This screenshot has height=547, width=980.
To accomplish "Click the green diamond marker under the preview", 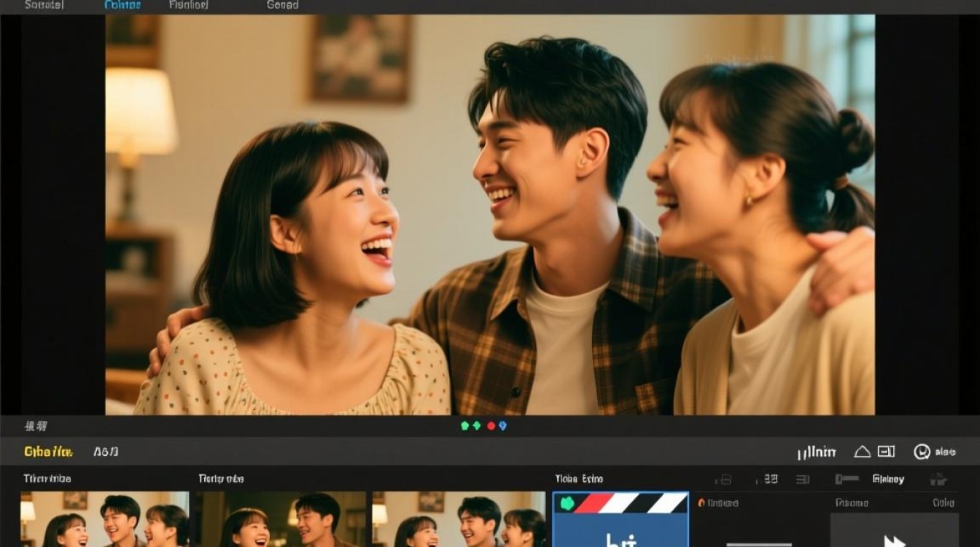I will pyautogui.click(x=477, y=426).
